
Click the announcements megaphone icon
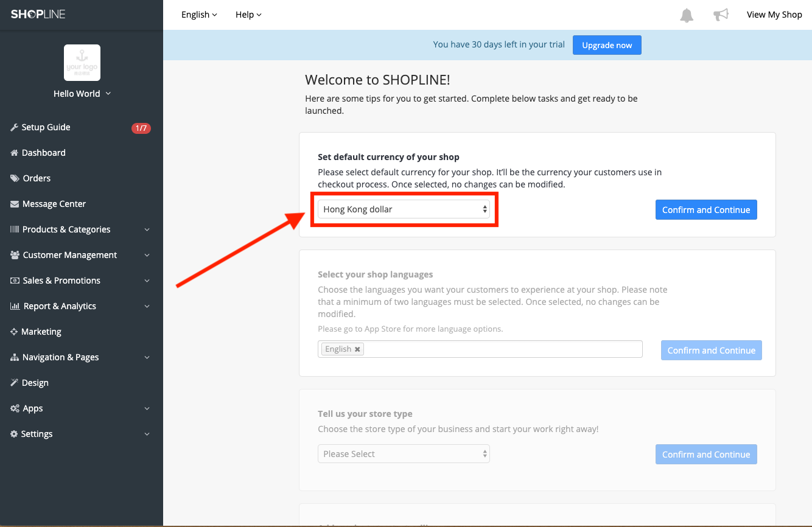[721, 15]
